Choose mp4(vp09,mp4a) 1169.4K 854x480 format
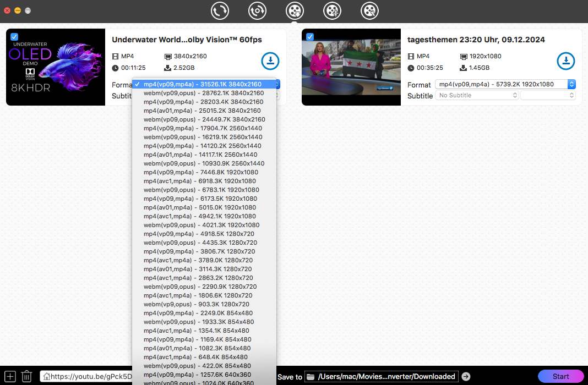Screen dimensions: 588x385 [204, 339]
